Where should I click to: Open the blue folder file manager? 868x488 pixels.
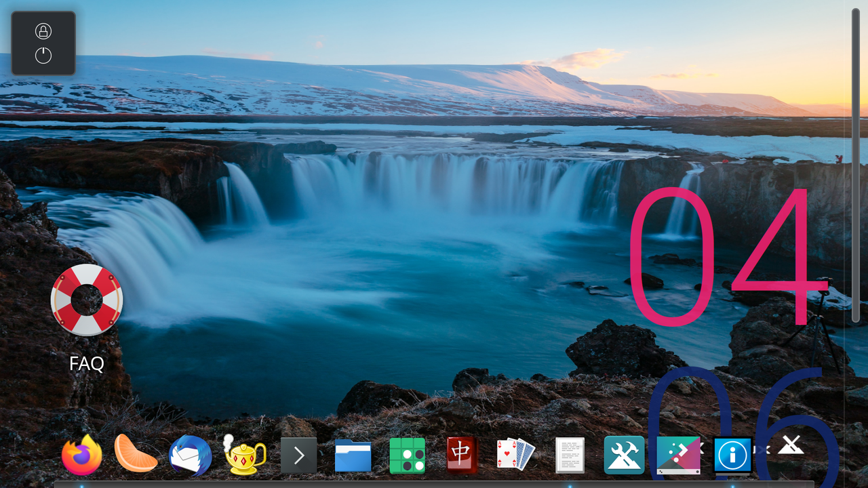coord(353,455)
